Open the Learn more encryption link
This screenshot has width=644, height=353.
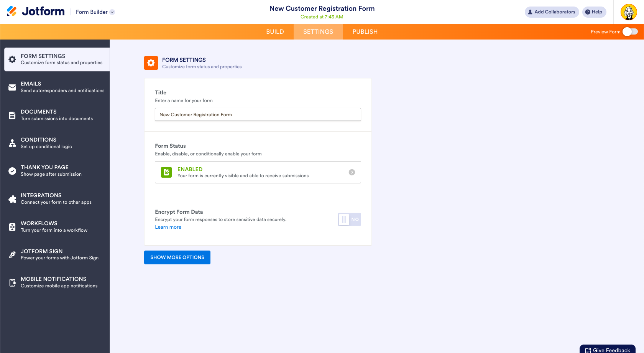pyautogui.click(x=168, y=227)
